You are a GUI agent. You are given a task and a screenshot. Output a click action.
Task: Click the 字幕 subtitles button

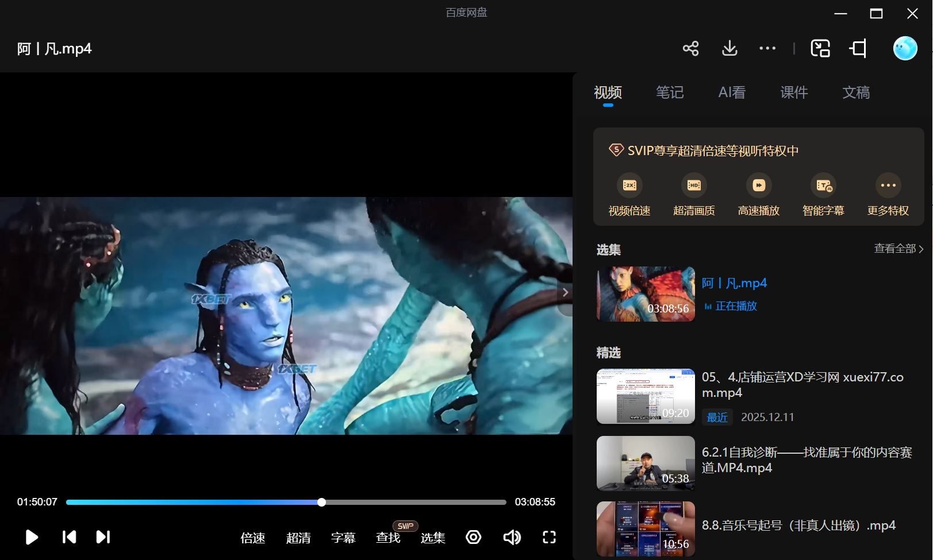[x=343, y=538]
